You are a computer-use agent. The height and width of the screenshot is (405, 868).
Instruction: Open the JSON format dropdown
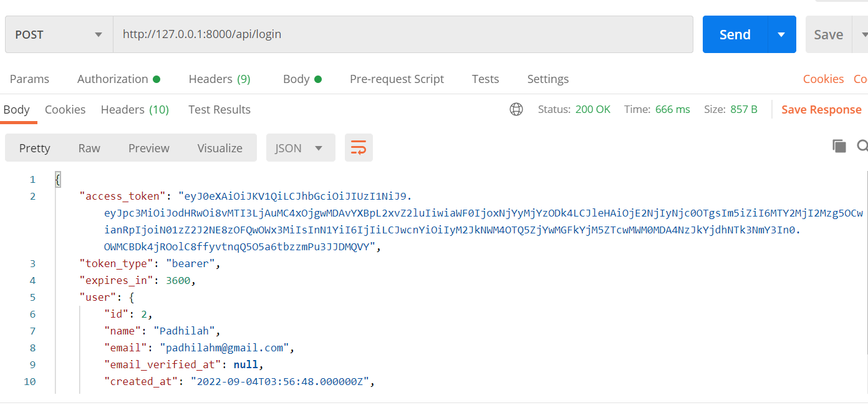[x=301, y=148]
